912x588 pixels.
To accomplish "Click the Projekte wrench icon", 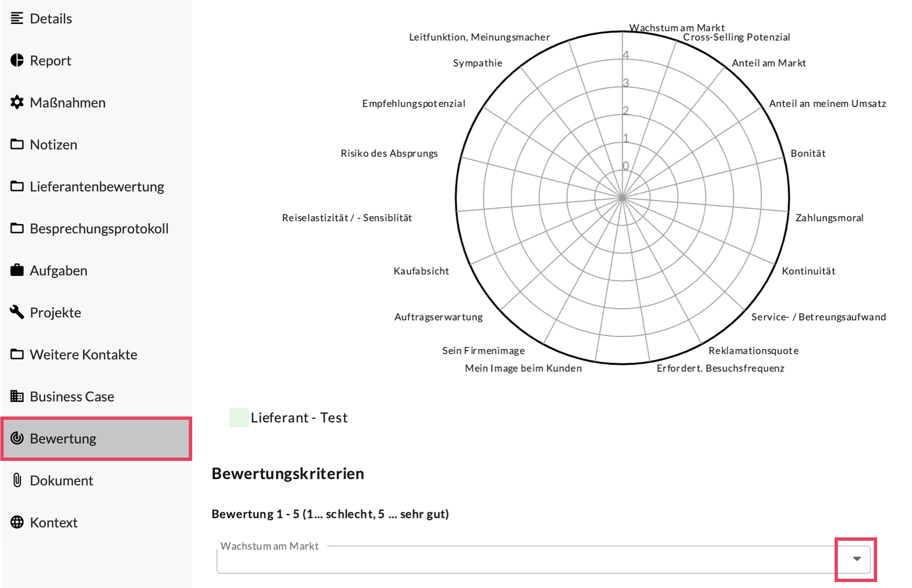I will pyautogui.click(x=17, y=312).
